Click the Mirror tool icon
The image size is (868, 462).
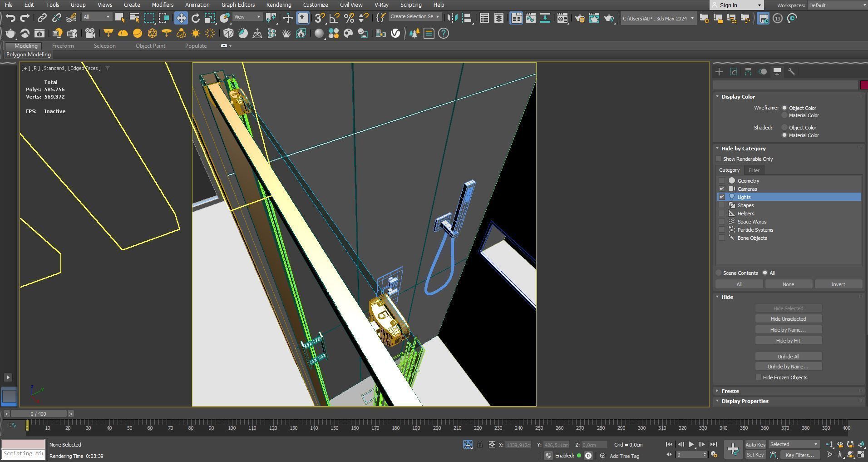tap(453, 18)
